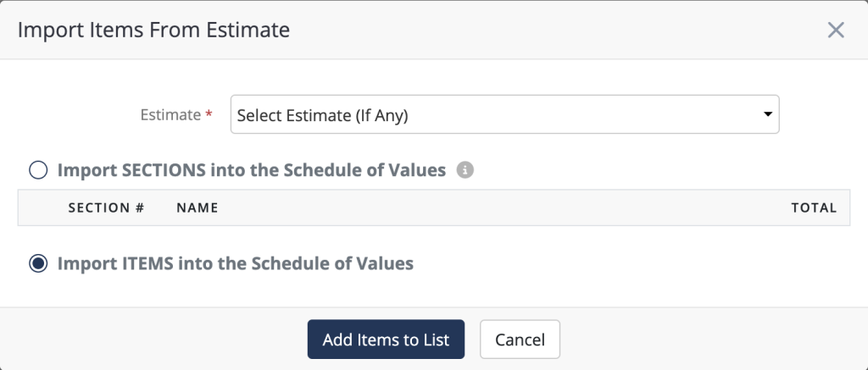This screenshot has width=868, height=370.
Task: Click the NAME column header
Action: [197, 208]
